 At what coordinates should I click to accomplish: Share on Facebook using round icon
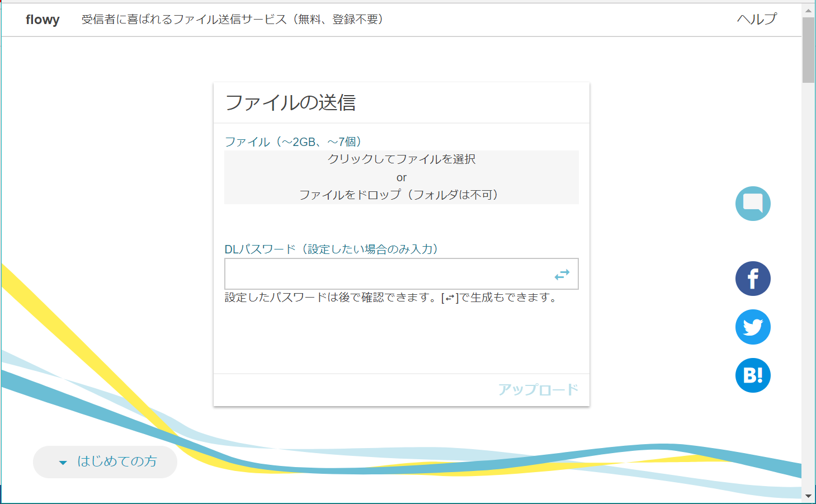(x=753, y=279)
